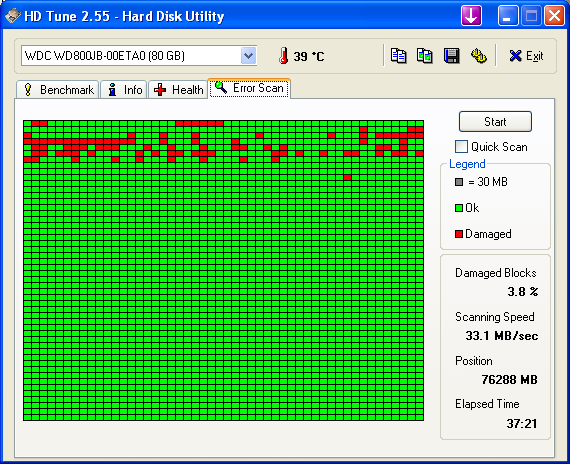Click the thermometer temperature icon

pos(284,56)
